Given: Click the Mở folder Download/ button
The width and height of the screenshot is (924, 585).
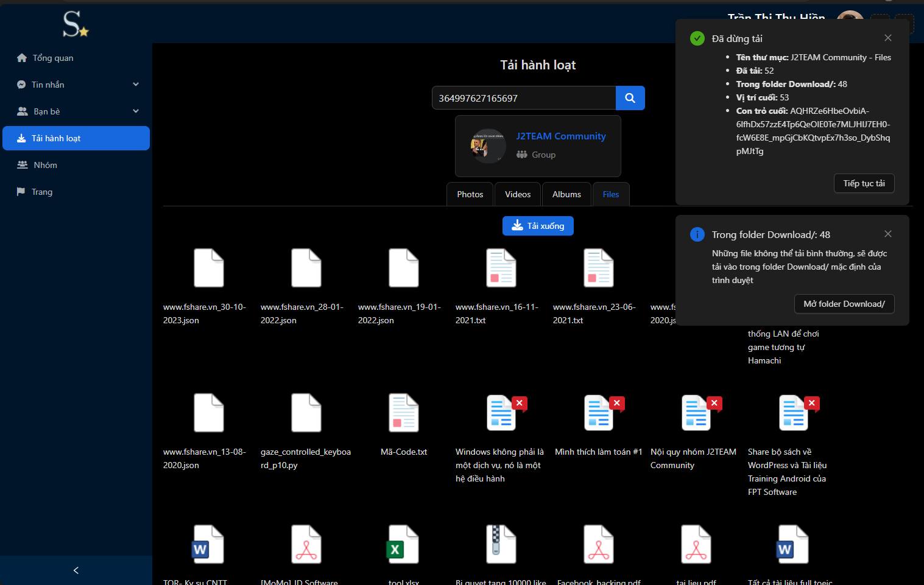Looking at the screenshot, I should pos(844,304).
